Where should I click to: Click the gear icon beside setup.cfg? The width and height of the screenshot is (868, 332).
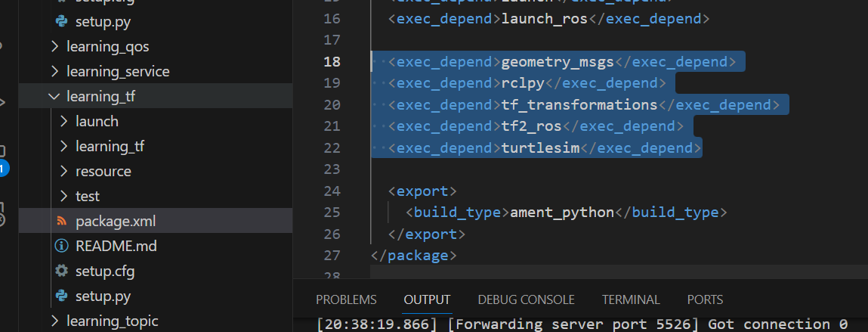coord(61,271)
